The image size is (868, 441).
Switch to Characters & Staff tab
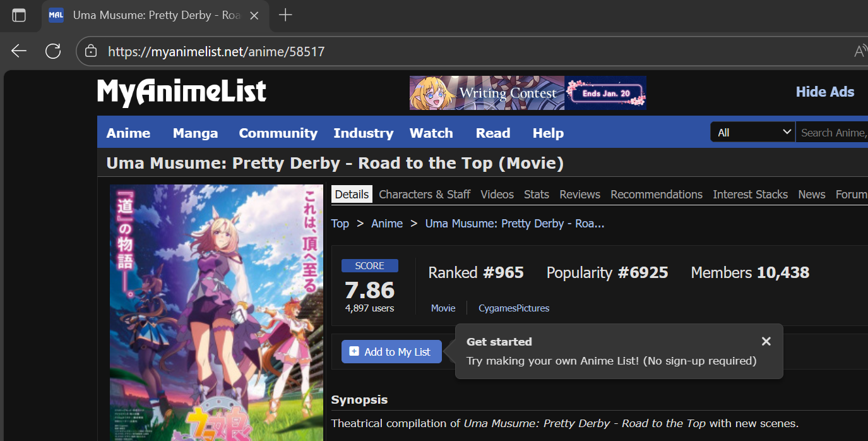tap(424, 194)
